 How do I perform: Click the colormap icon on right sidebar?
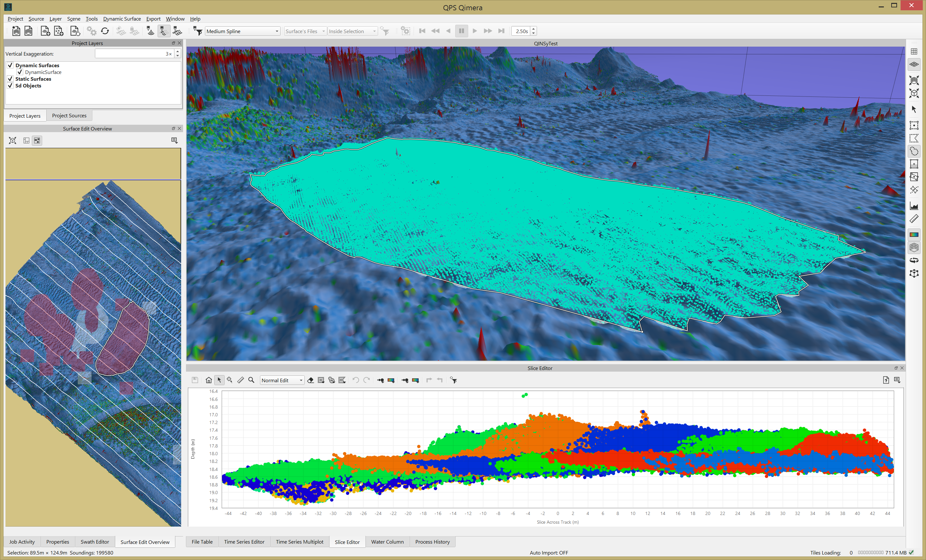pyautogui.click(x=914, y=234)
